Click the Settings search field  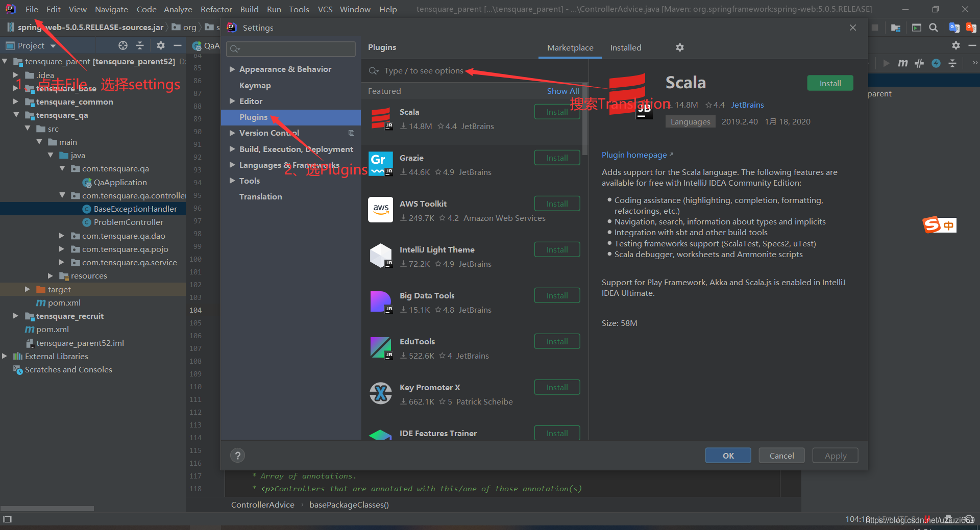click(291, 49)
